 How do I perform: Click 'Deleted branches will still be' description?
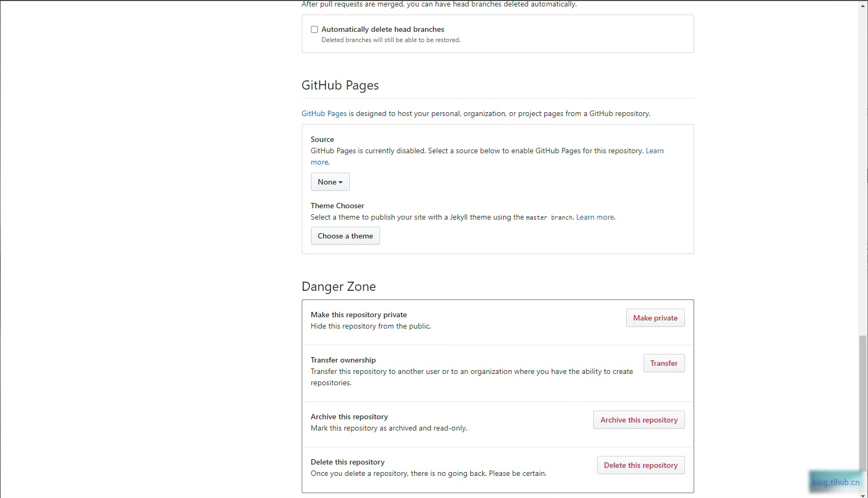click(x=391, y=40)
